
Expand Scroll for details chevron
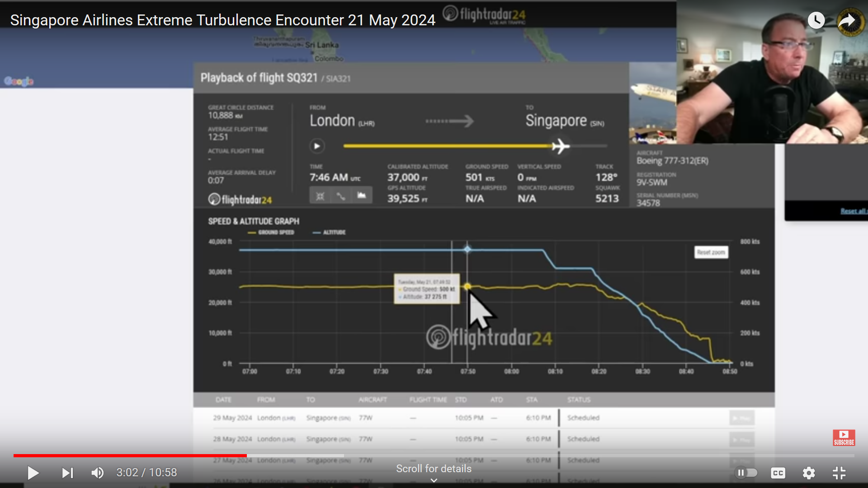click(434, 480)
